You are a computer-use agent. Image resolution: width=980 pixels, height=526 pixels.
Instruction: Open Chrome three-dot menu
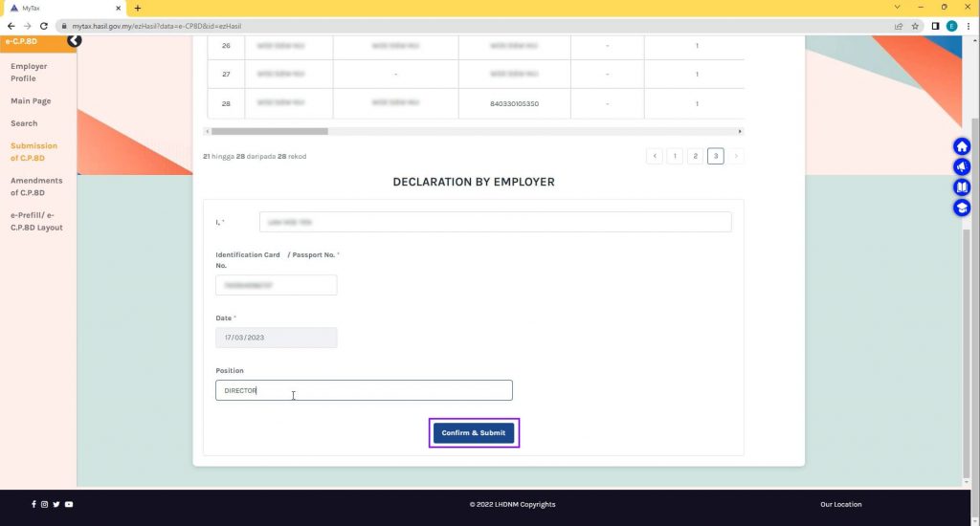tap(968, 26)
